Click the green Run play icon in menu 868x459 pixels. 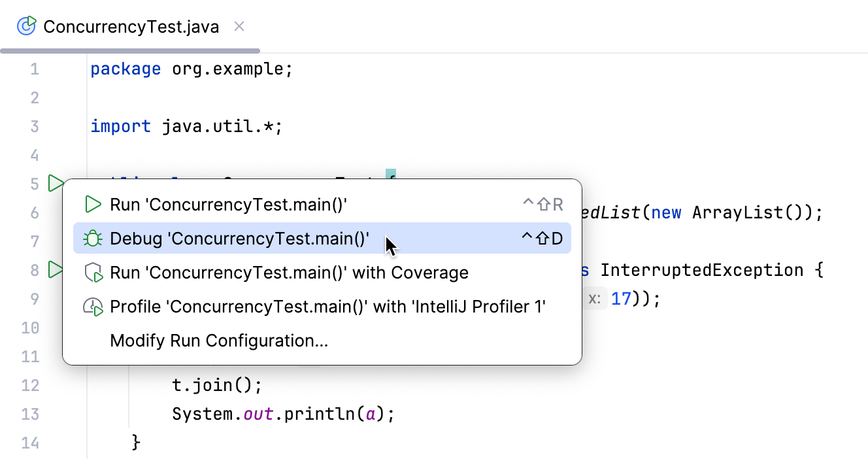coord(93,205)
